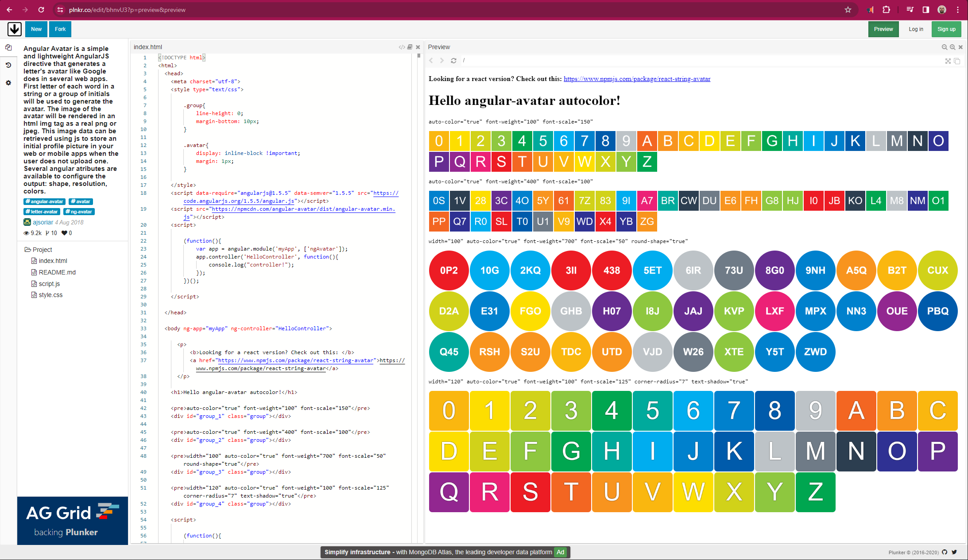Click the Plunker download-arrow logo

15,29
